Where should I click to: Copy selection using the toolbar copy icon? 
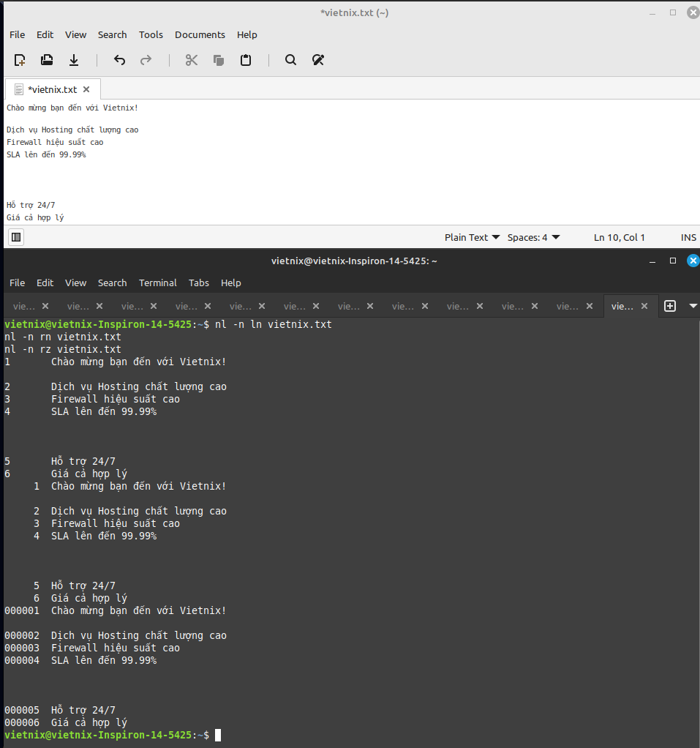pyautogui.click(x=219, y=60)
